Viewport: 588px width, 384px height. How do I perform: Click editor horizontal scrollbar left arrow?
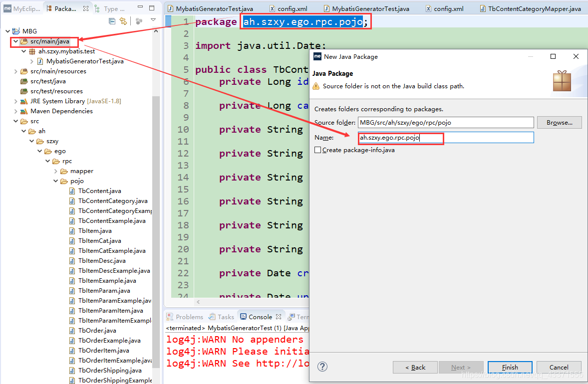(198, 302)
